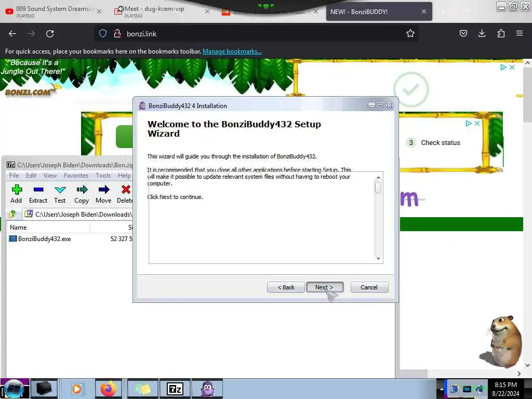Go up one folder level in 7-Zip
Viewport: 532px width, 399px height.
click(12, 214)
